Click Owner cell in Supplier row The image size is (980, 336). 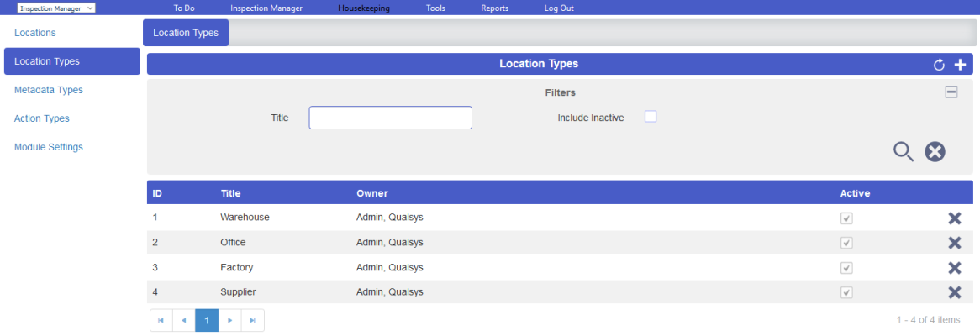click(390, 291)
